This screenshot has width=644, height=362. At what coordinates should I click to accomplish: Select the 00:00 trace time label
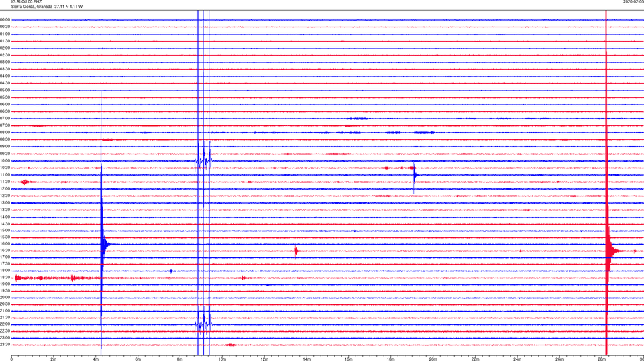[5, 19]
